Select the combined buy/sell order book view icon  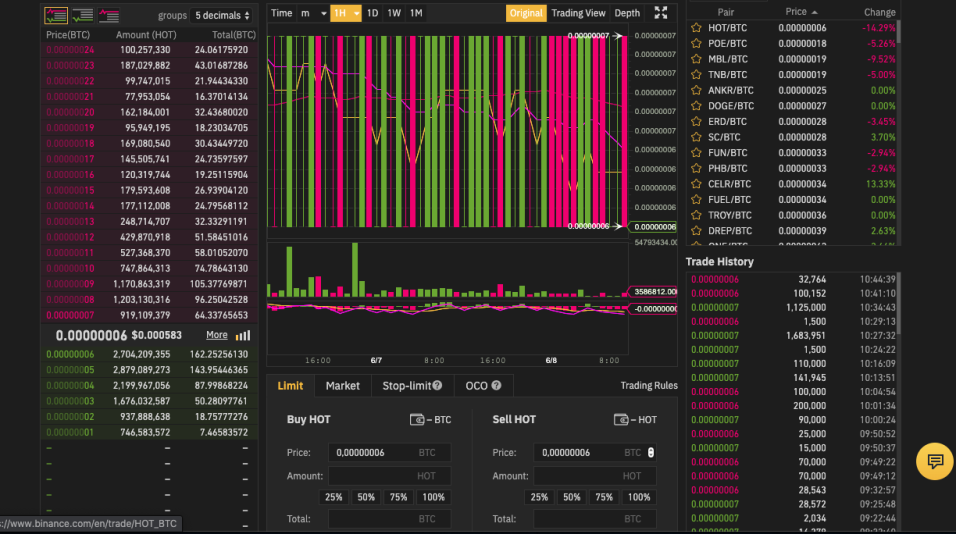[57, 15]
